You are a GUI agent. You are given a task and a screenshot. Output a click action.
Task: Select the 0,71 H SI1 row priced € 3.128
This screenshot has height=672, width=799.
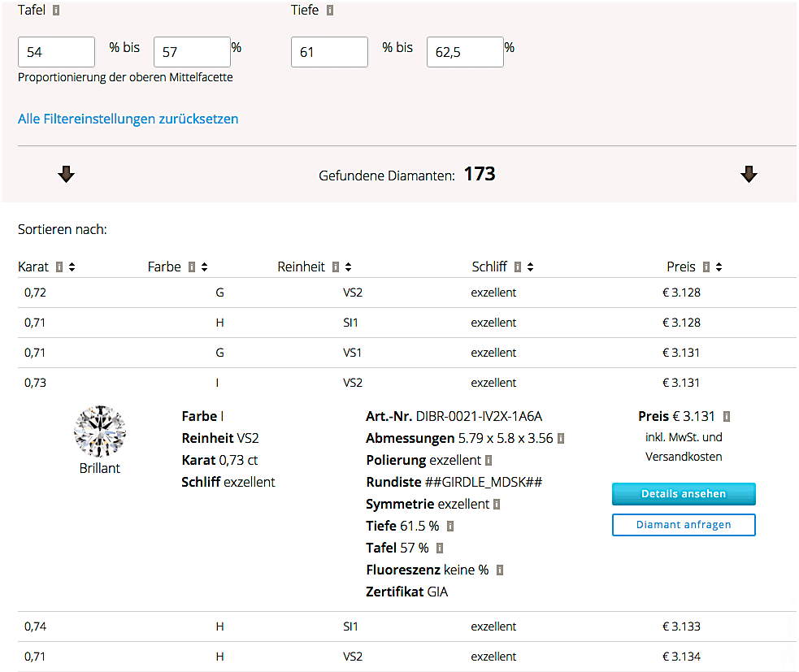406,323
